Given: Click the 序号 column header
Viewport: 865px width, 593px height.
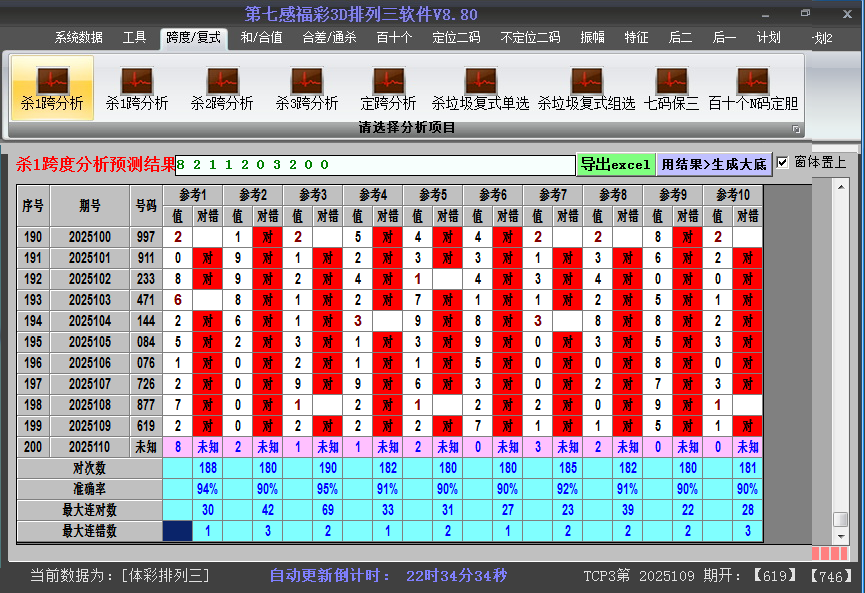Looking at the screenshot, I should 33,206.
